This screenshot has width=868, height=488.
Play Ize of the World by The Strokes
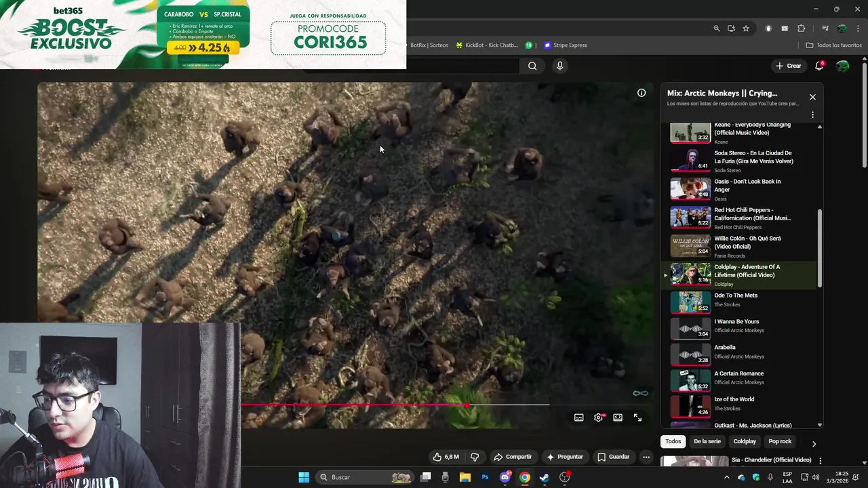(x=739, y=406)
